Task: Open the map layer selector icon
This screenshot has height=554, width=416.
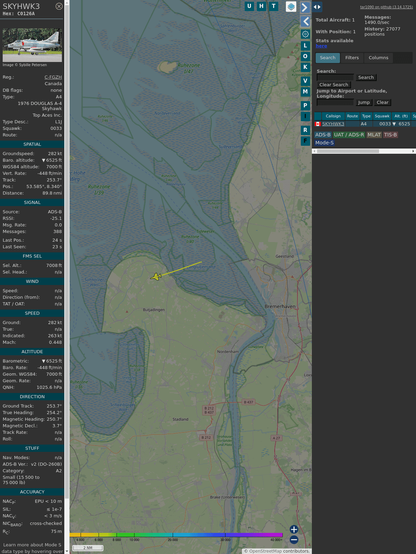Action: [291, 6]
